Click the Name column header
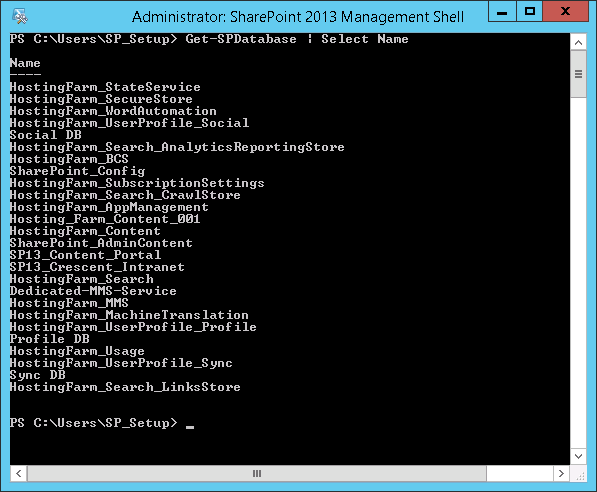 click(25, 63)
